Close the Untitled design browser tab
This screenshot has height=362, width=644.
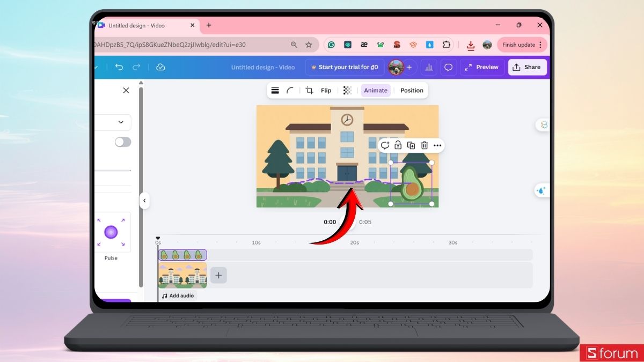(x=193, y=25)
